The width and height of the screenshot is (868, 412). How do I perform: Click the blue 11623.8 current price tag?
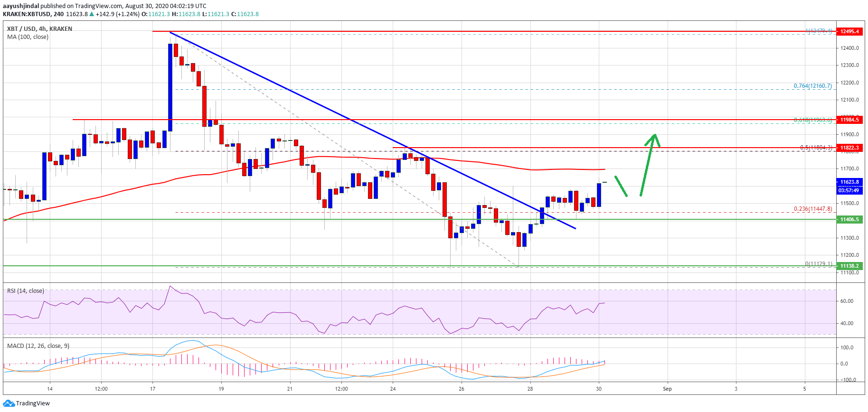tap(850, 182)
